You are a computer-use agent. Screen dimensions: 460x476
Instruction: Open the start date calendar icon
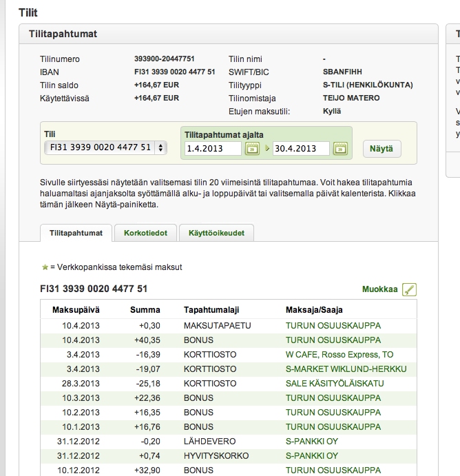pyautogui.click(x=252, y=148)
